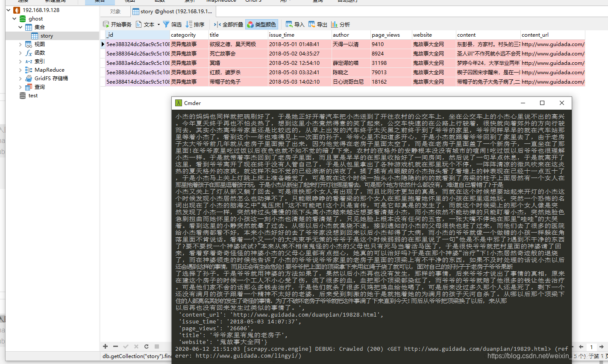
Task: Click the refresh icon in bottom bar
Action: pos(147,347)
